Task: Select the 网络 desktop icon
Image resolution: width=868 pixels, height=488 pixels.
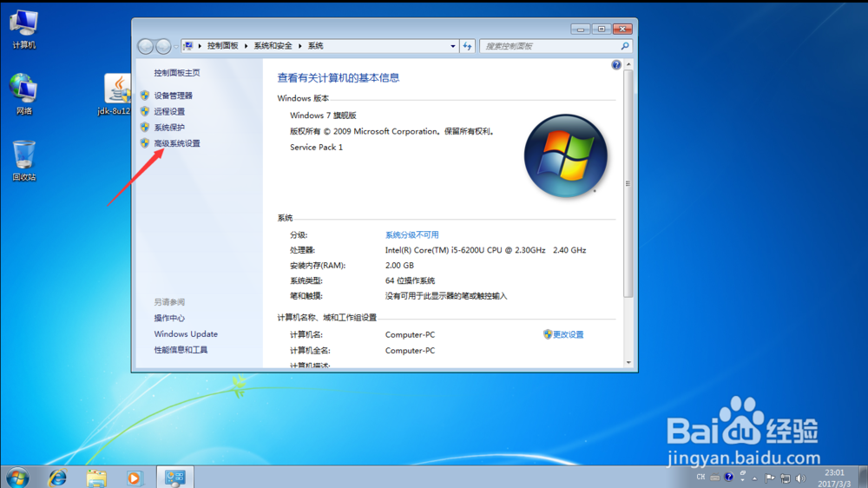Action: point(23,94)
